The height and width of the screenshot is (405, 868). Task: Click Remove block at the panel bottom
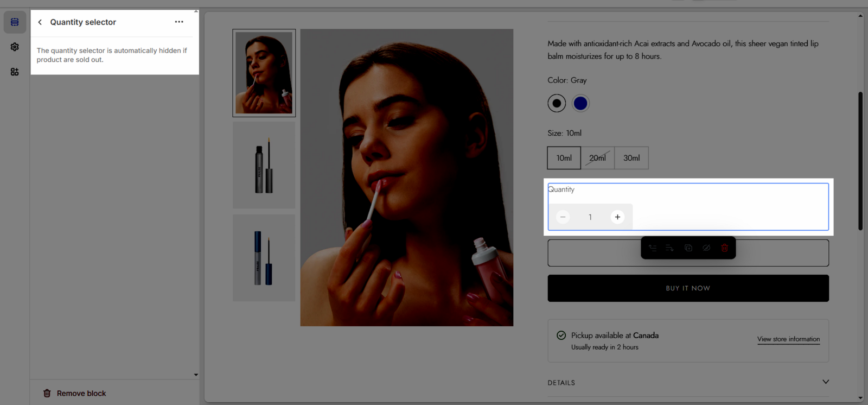click(x=75, y=393)
